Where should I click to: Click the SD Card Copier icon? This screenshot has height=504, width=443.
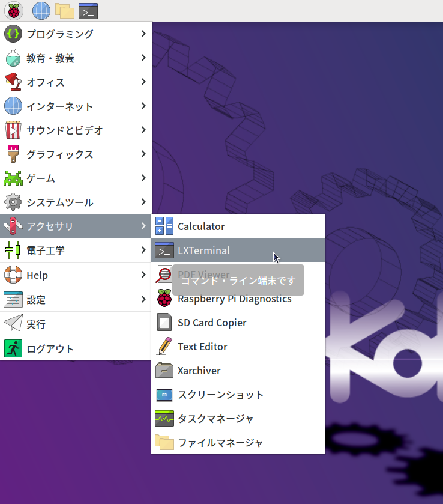[x=164, y=323]
